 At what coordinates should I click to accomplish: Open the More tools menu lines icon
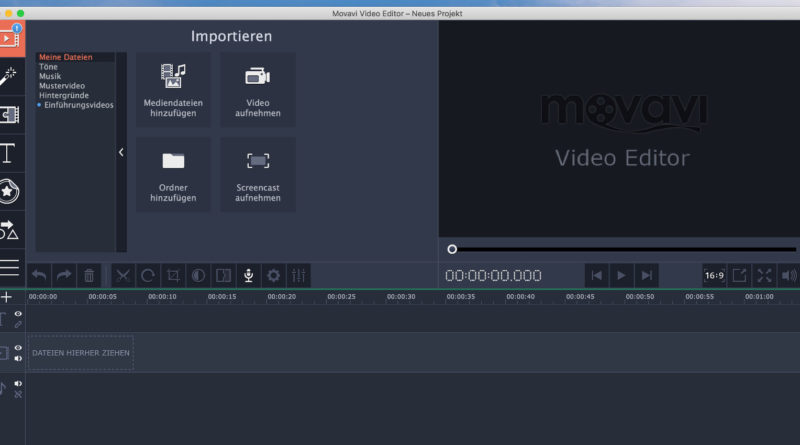[10, 267]
